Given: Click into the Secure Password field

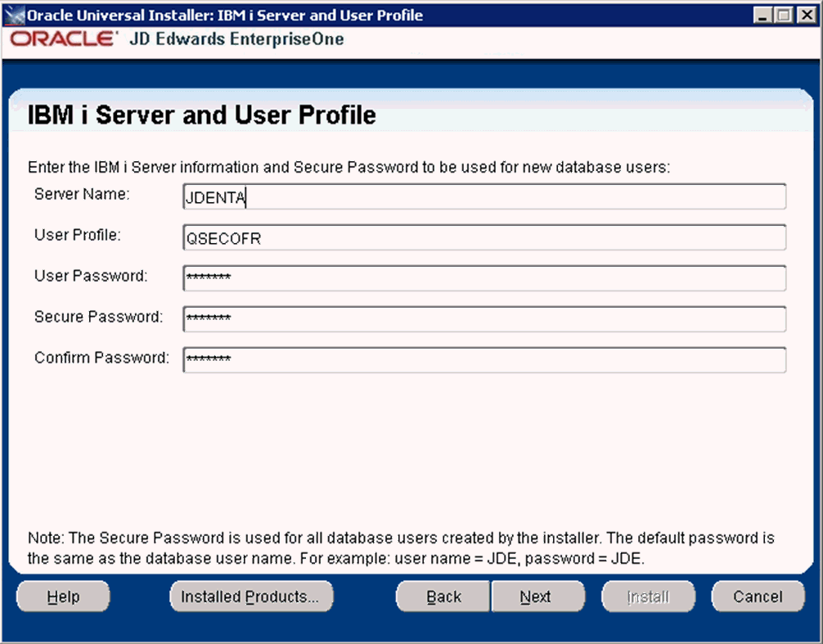Looking at the screenshot, I should 484,319.
